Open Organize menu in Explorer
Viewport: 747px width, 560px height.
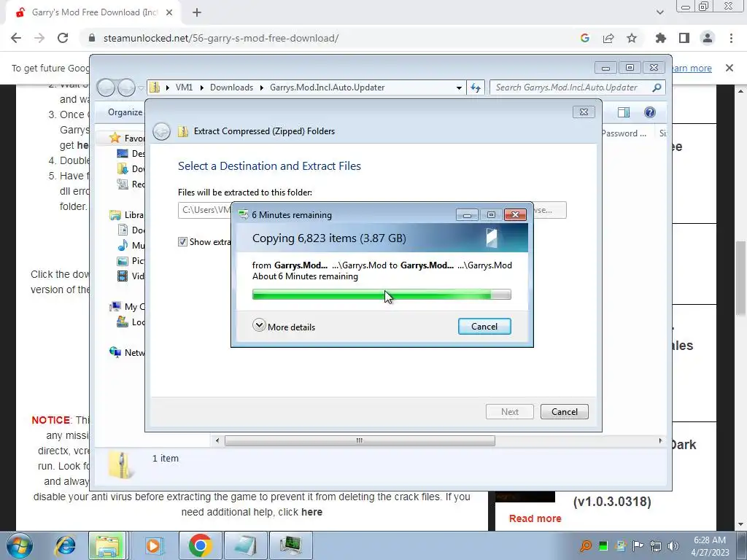pyautogui.click(x=125, y=112)
